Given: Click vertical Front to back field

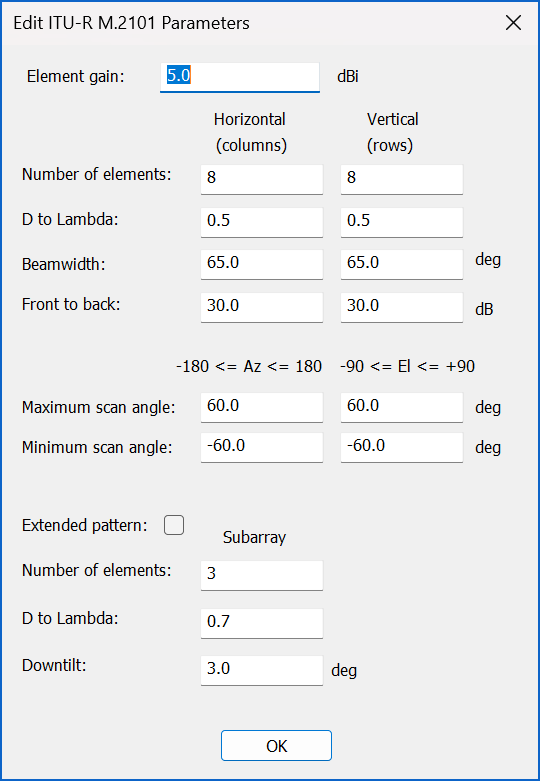Looking at the screenshot, I should 402,307.
